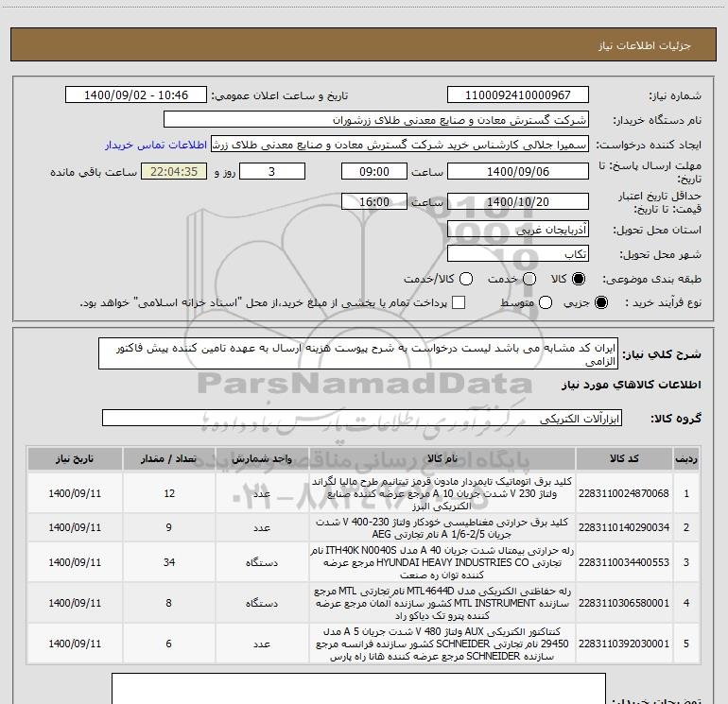
Task: Click quantity 34 in row 3
Action: (x=169, y=562)
